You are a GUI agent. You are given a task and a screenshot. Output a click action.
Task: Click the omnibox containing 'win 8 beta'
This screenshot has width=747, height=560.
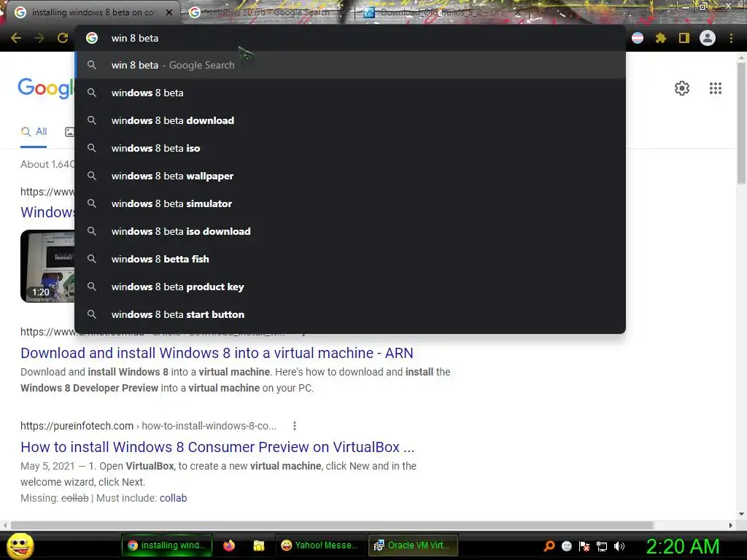350,38
